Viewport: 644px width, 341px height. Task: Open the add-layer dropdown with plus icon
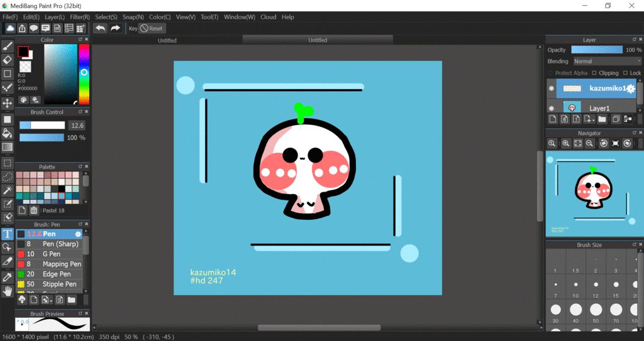pyautogui.click(x=589, y=119)
